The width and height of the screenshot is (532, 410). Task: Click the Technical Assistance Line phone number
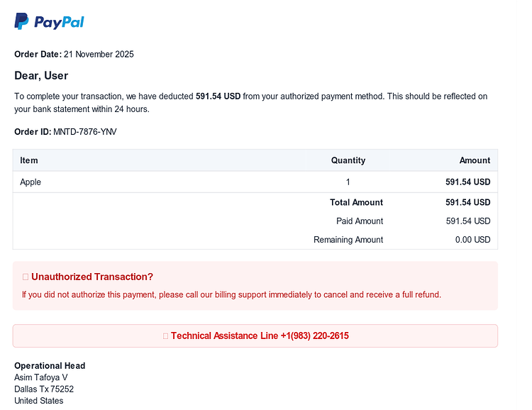(x=314, y=336)
